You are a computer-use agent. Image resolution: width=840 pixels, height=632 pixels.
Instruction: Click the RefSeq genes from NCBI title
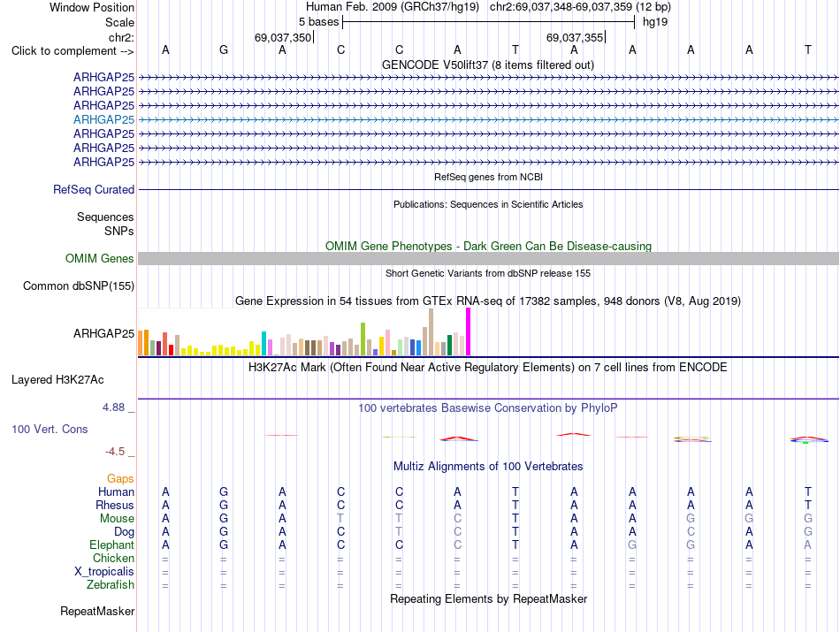coord(488,177)
